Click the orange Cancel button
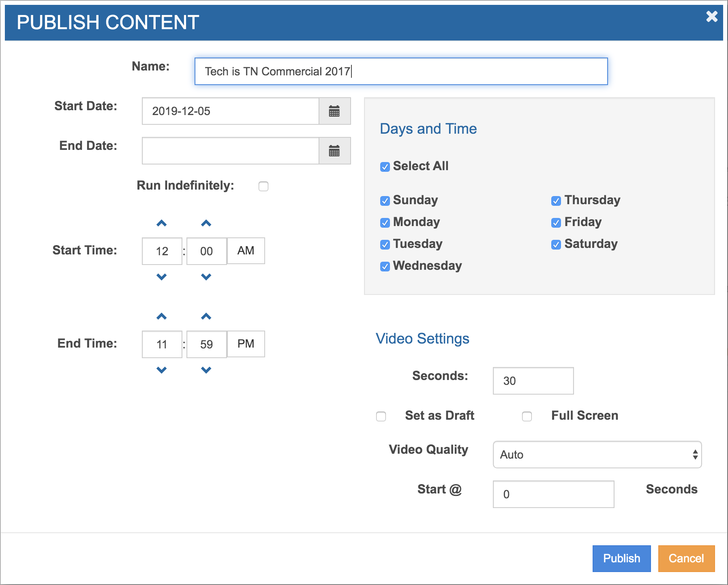Viewport: 728px width, 585px height. point(686,558)
